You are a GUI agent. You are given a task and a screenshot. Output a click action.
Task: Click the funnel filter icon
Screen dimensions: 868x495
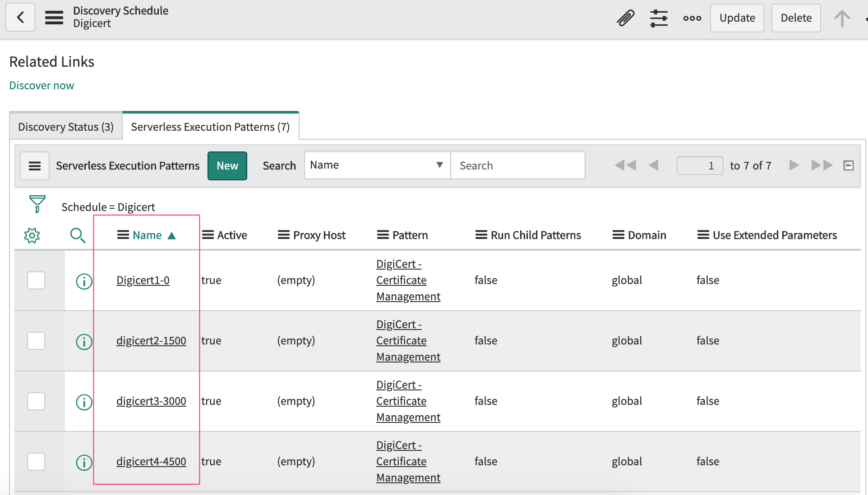point(37,204)
